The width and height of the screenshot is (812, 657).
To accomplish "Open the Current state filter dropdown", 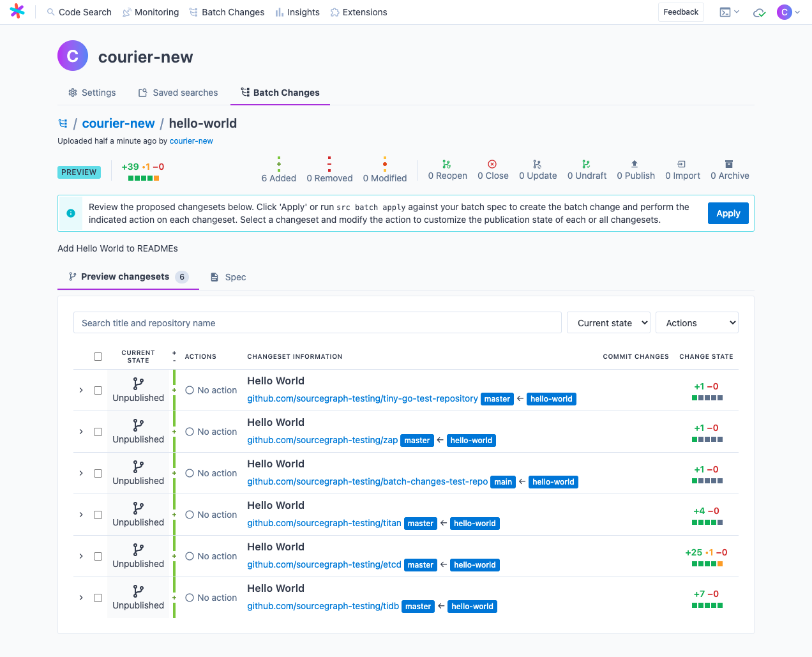I will pyautogui.click(x=608, y=323).
